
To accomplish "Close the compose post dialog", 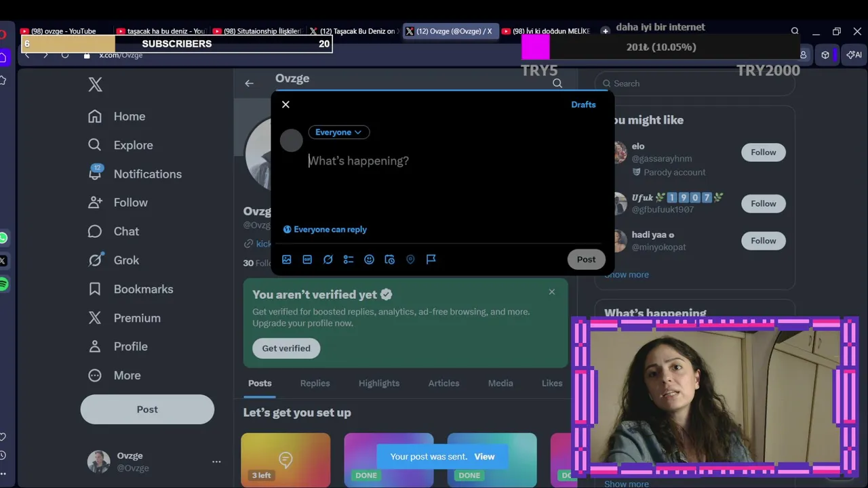I will pos(285,104).
